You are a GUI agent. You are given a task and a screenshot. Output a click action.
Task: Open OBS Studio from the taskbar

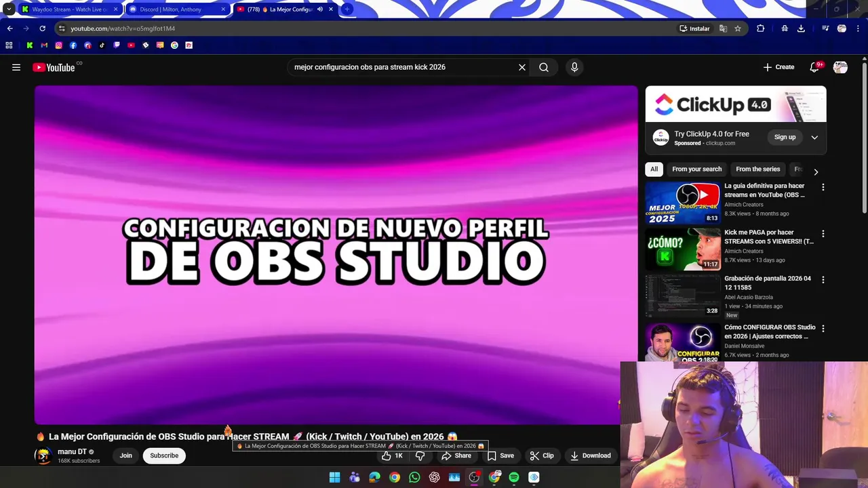point(474,477)
